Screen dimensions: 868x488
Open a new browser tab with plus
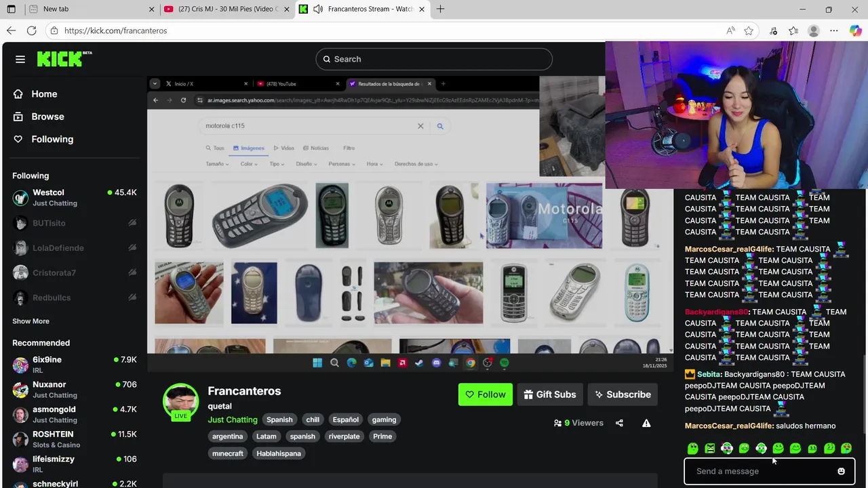pyautogui.click(x=441, y=9)
